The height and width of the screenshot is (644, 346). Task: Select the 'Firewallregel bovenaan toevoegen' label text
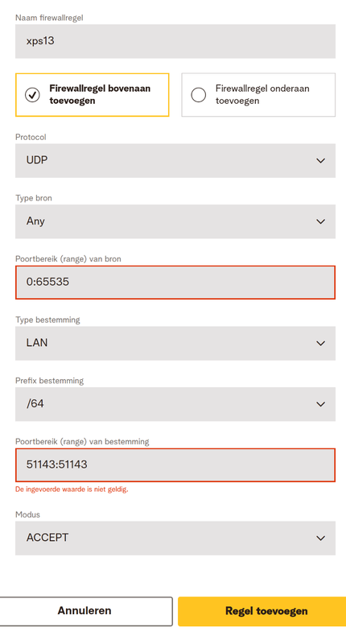(x=100, y=94)
